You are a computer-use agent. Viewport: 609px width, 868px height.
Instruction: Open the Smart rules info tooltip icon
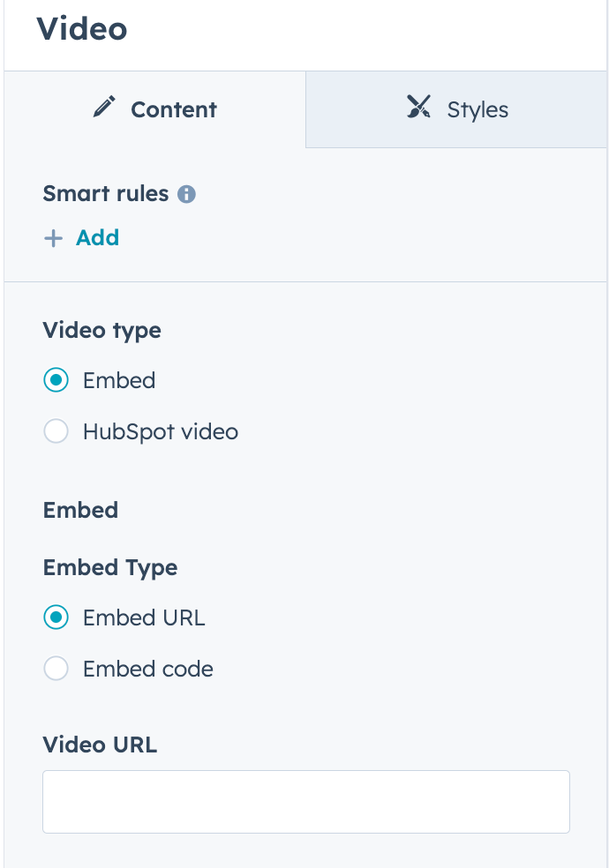pyautogui.click(x=185, y=194)
